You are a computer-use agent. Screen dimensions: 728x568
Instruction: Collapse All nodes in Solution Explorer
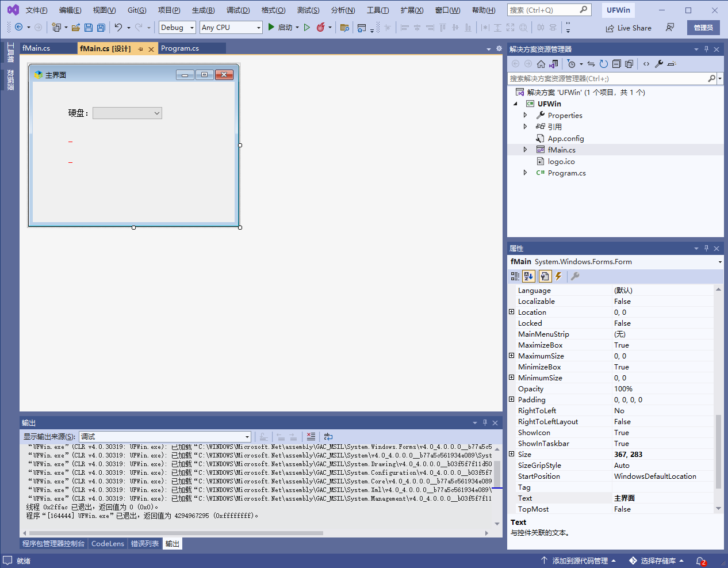tap(616, 64)
